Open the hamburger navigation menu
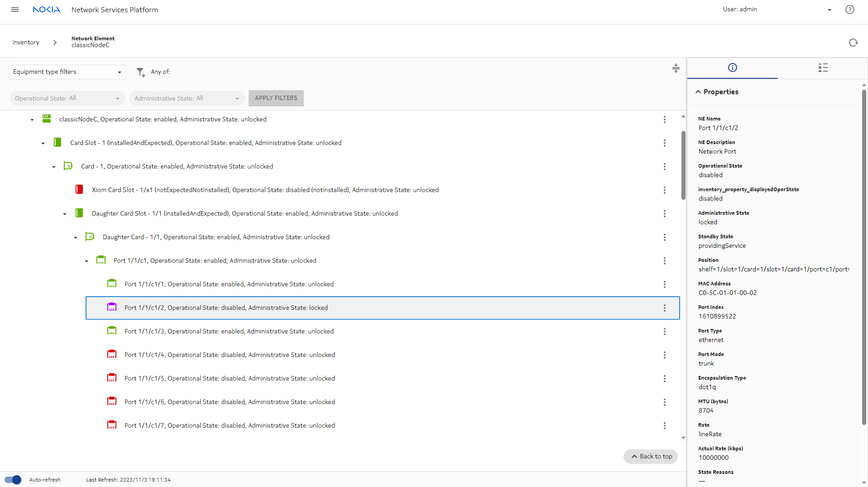The image size is (868, 487). tap(15, 10)
